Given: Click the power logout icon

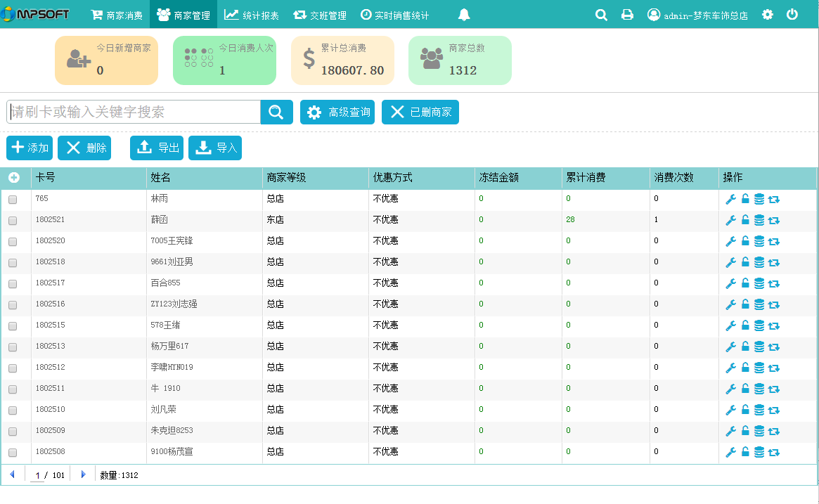Looking at the screenshot, I should [x=792, y=15].
